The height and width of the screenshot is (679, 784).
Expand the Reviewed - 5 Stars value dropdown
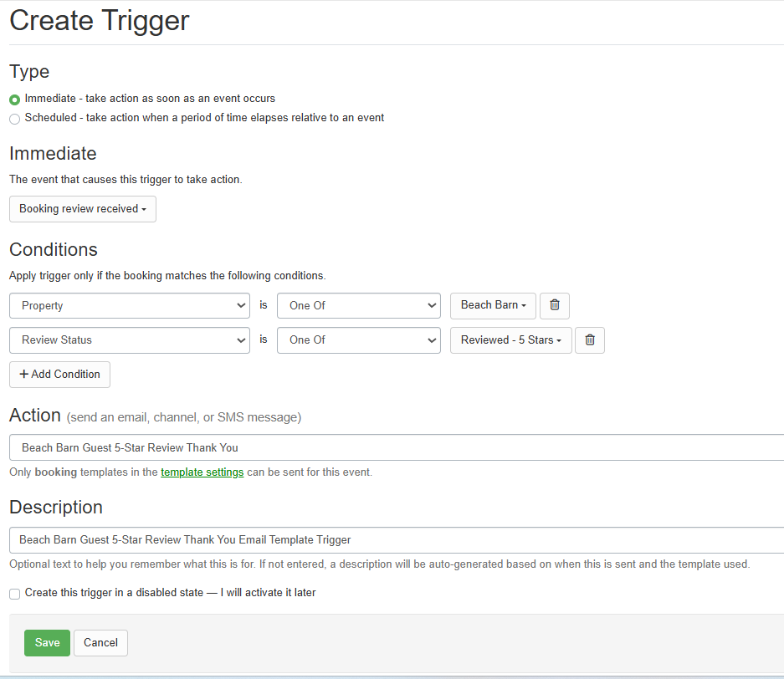(x=510, y=340)
